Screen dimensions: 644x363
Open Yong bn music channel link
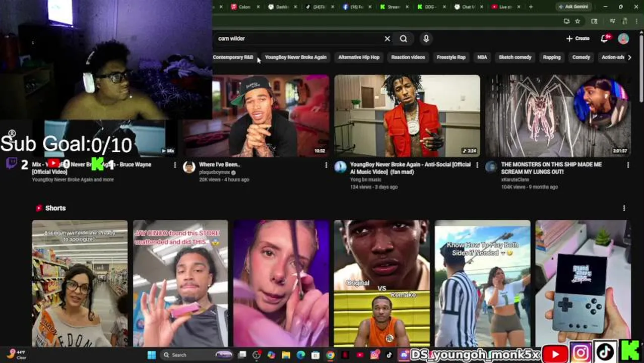coord(365,179)
